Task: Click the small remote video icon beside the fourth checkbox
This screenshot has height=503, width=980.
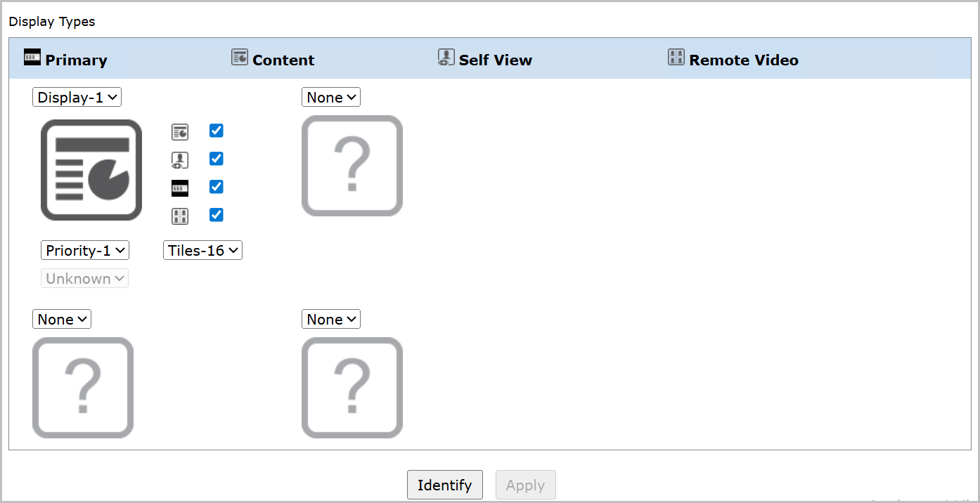Action: coord(180,216)
